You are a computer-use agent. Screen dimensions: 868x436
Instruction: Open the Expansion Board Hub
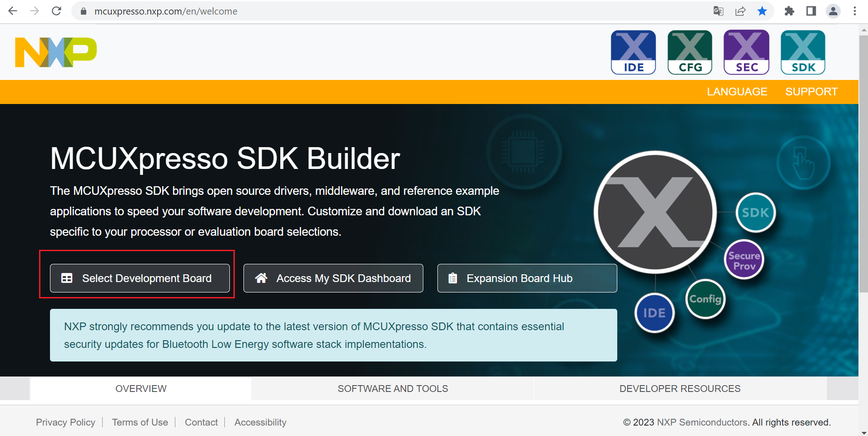tap(527, 278)
